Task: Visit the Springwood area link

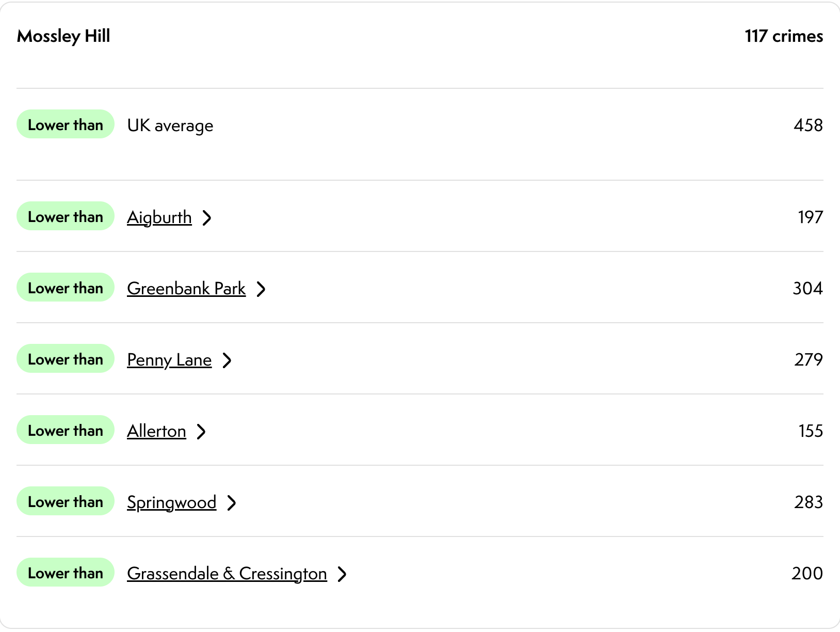Action: tap(172, 502)
